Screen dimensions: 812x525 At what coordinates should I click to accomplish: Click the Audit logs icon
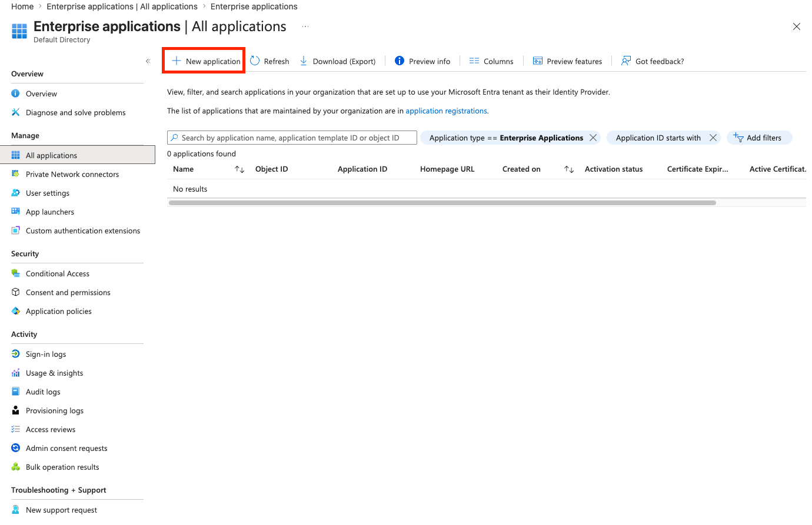[16, 392]
